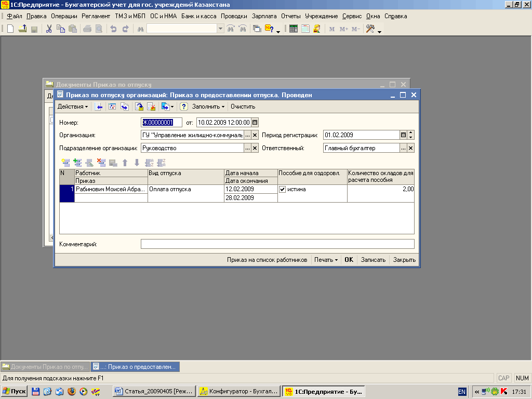Click the Период регистрации stepper arrows
Screen dimensions: 532x399
[x=410, y=135]
